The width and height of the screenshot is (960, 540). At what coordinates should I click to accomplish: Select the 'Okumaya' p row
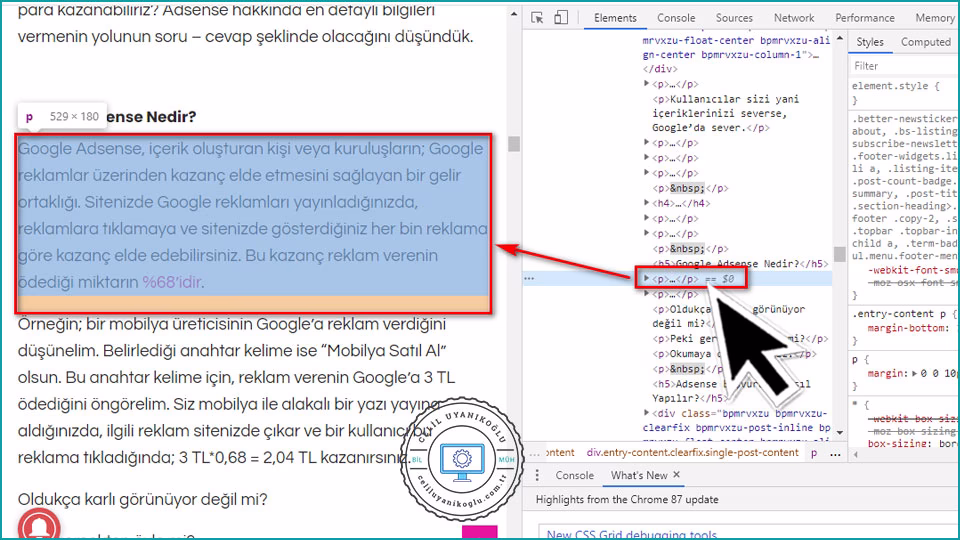point(733,354)
